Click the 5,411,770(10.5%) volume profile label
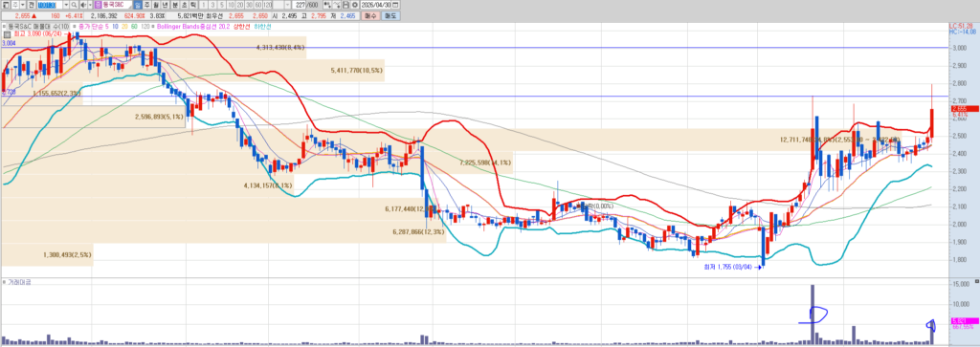This screenshot has width=980, height=347. pyautogui.click(x=356, y=71)
